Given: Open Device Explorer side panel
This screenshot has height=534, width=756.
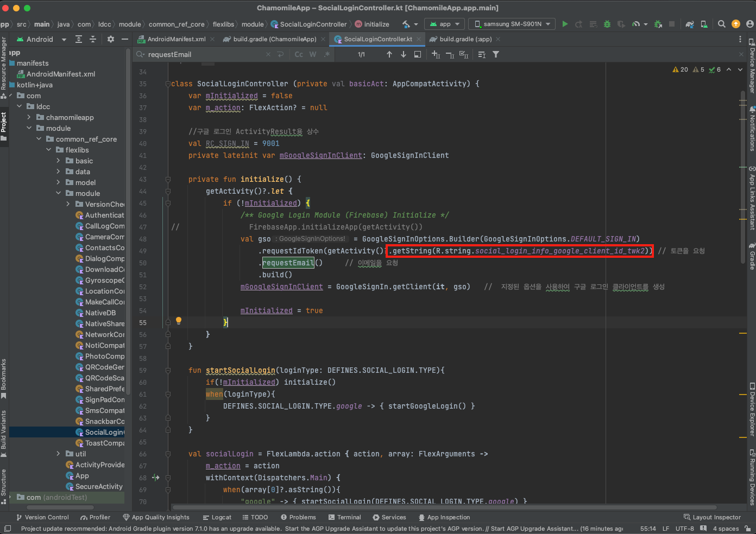Looking at the screenshot, I should point(752,409).
